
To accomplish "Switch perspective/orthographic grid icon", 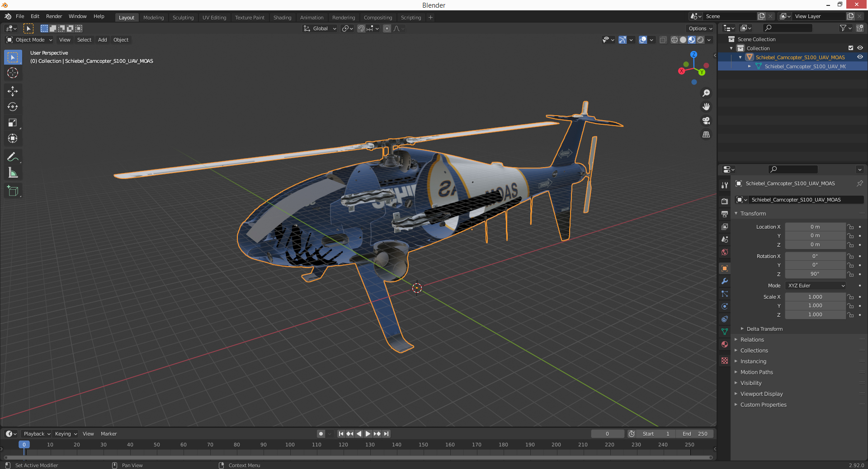I will pyautogui.click(x=706, y=135).
